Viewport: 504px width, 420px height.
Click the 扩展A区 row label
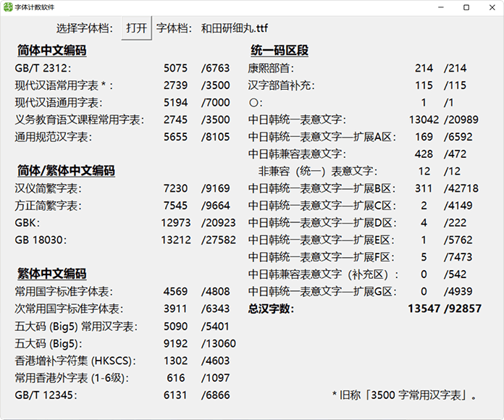(322, 137)
